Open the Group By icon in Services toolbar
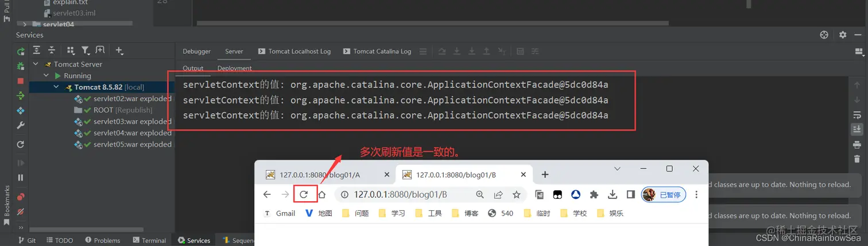 tap(71, 51)
